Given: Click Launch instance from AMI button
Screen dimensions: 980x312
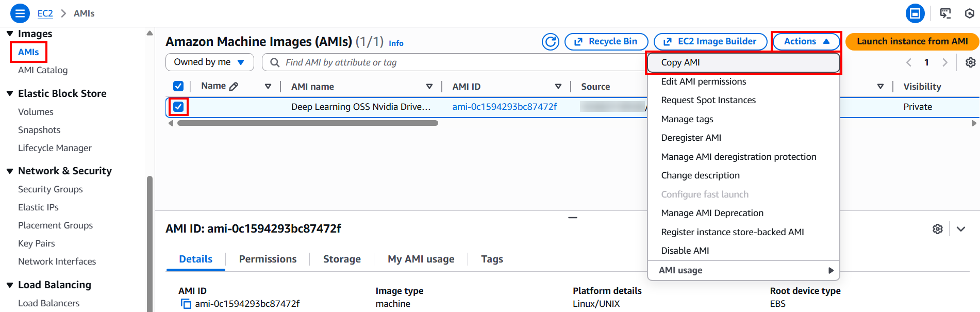Looking at the screenshot, I should point(912,42).
